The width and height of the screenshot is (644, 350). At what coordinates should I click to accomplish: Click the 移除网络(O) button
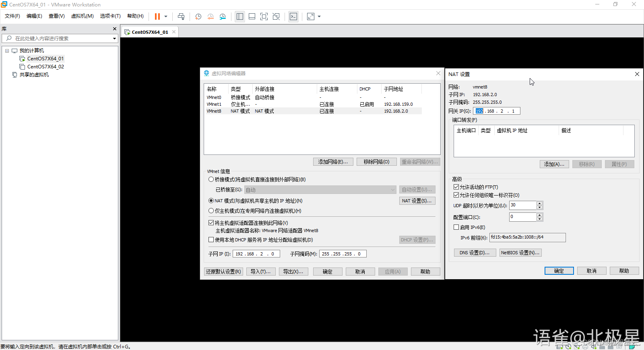377,162
